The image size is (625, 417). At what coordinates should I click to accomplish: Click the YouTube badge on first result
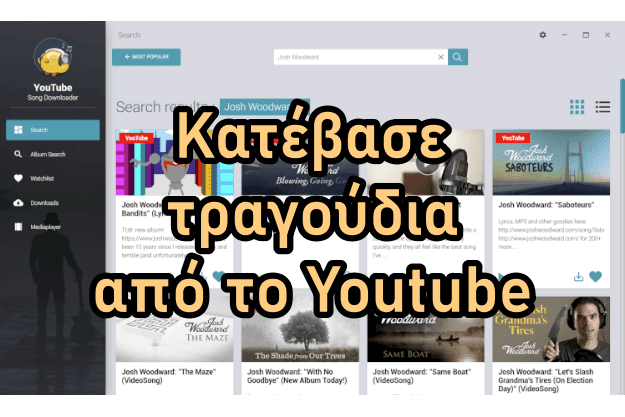point(136,138)
